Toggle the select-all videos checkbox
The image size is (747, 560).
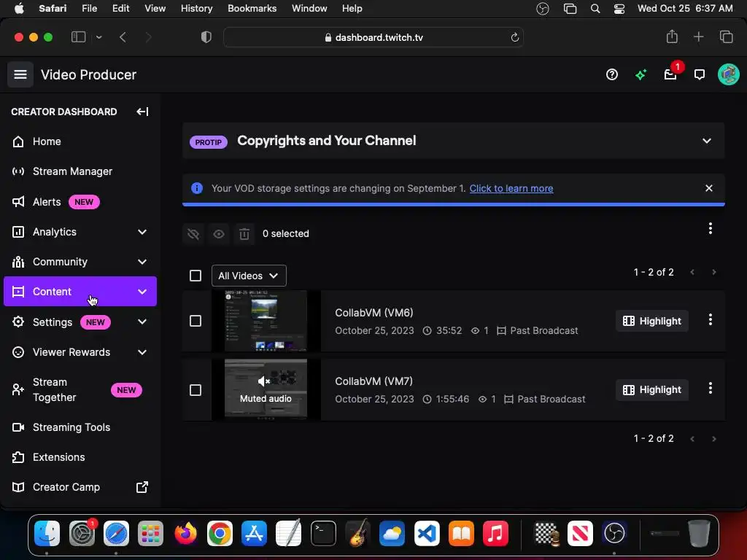coord(196,276)
